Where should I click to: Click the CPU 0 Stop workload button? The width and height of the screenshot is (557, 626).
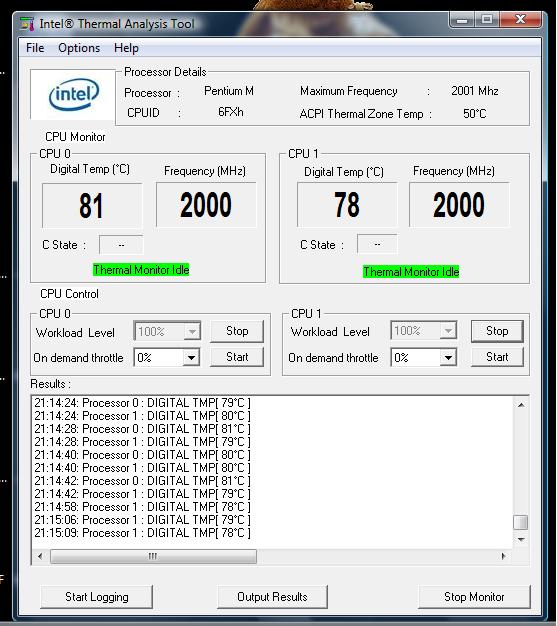(237, 331)
